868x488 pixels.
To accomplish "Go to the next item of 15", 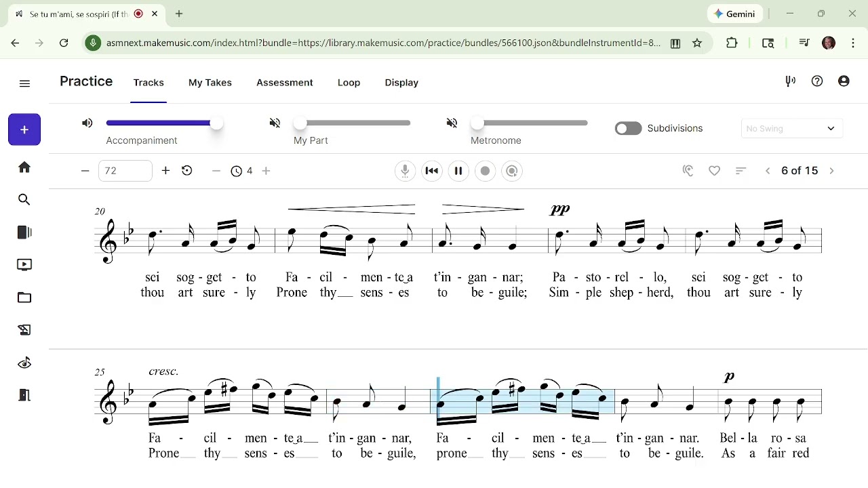I will coord(832,171).
